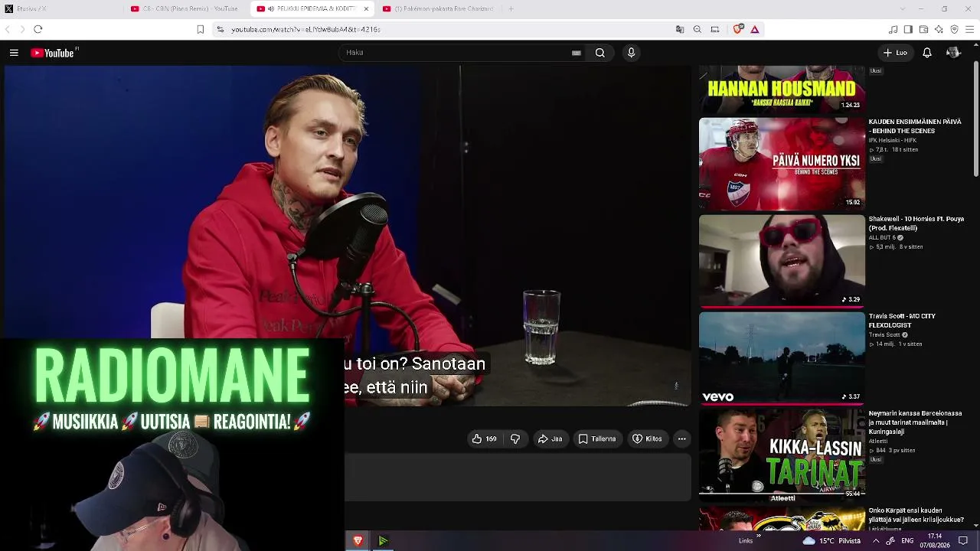This screenshot has height=551, width=980.
Task: Go forward in browser history
Action: (21, 29)
